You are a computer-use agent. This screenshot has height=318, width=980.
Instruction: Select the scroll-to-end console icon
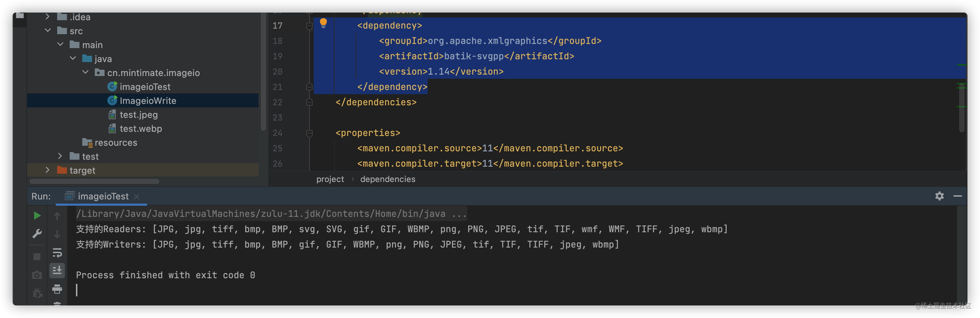click(x=57, y=271)
